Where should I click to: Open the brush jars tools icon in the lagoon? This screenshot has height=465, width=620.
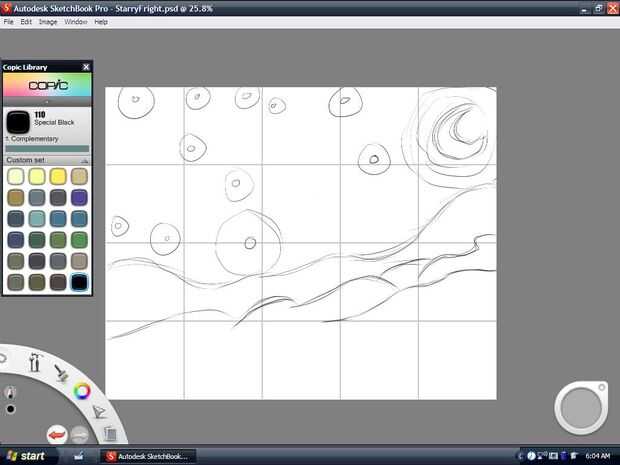click(35, 362)
